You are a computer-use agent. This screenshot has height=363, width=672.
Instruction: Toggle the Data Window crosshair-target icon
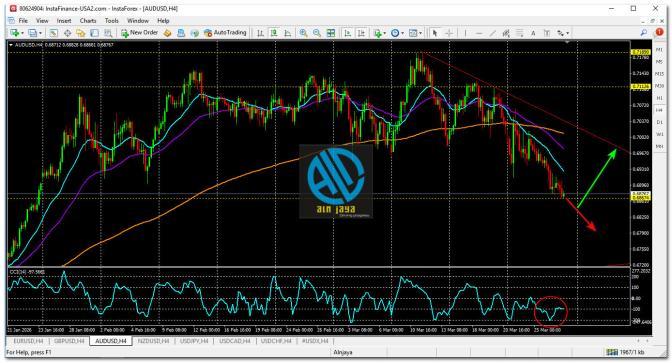(67, 33)
